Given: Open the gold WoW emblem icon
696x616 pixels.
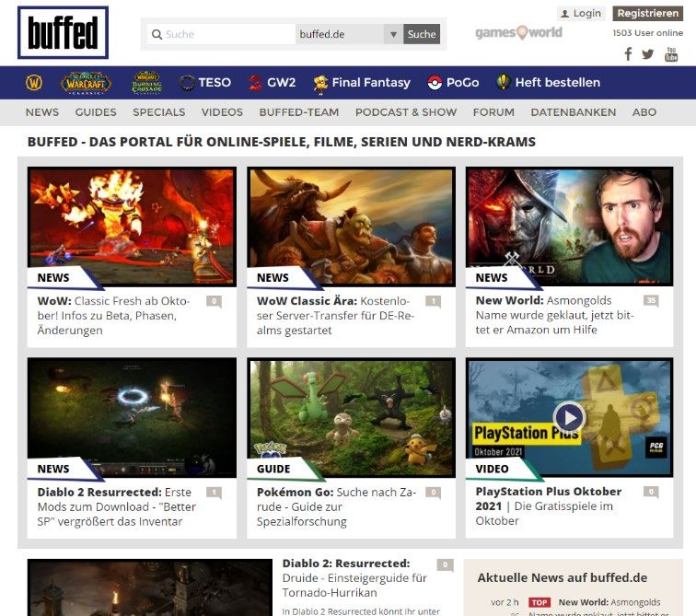Looking at the screenshot, I should [x=34, y=83].
